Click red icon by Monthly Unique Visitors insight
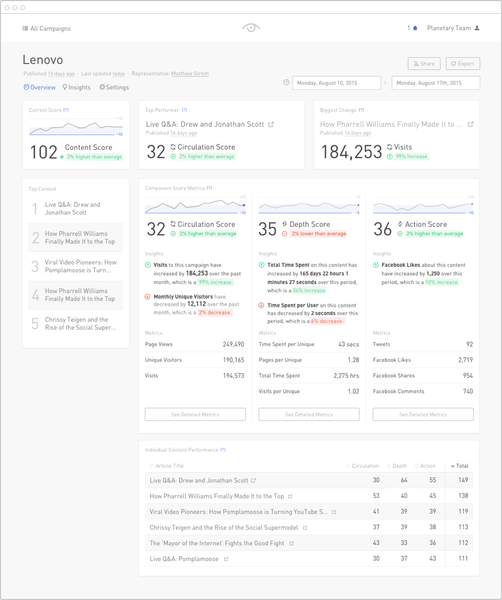The height and width of the screenshot is (600, 502). click(147, 297)
